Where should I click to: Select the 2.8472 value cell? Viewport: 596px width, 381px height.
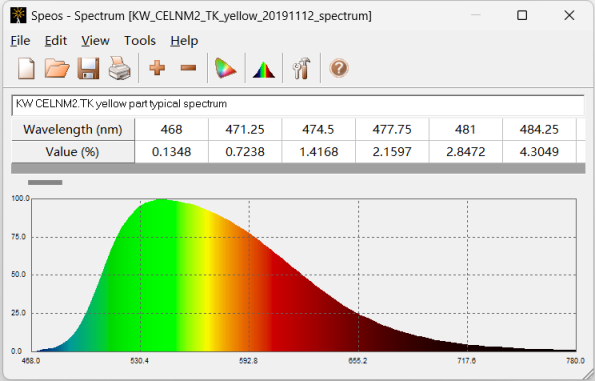(x=466, y=152)
